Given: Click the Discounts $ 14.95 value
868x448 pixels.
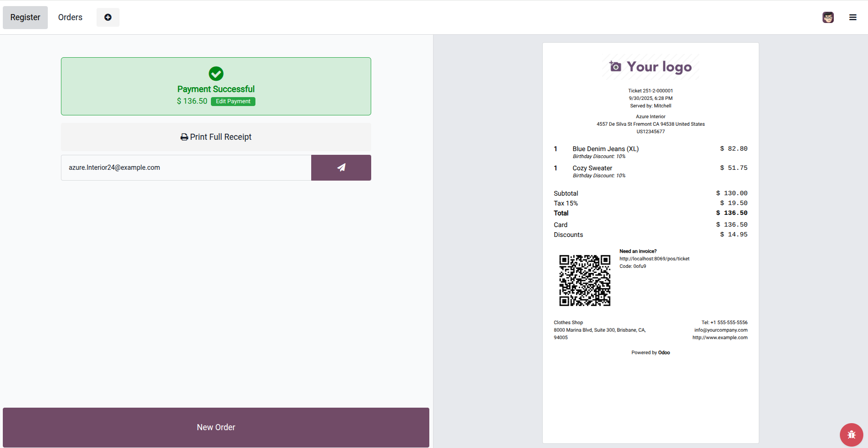Looking at the screenshot, I should [733, 235].
